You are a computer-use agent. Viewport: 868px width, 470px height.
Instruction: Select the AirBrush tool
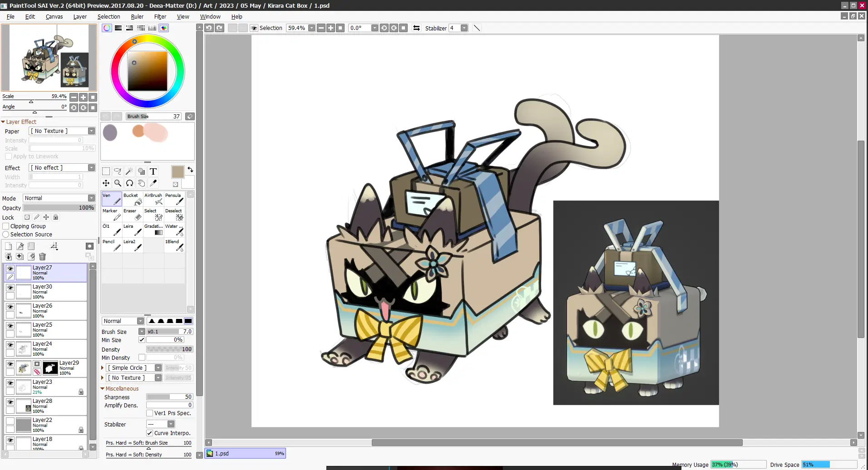153,199
